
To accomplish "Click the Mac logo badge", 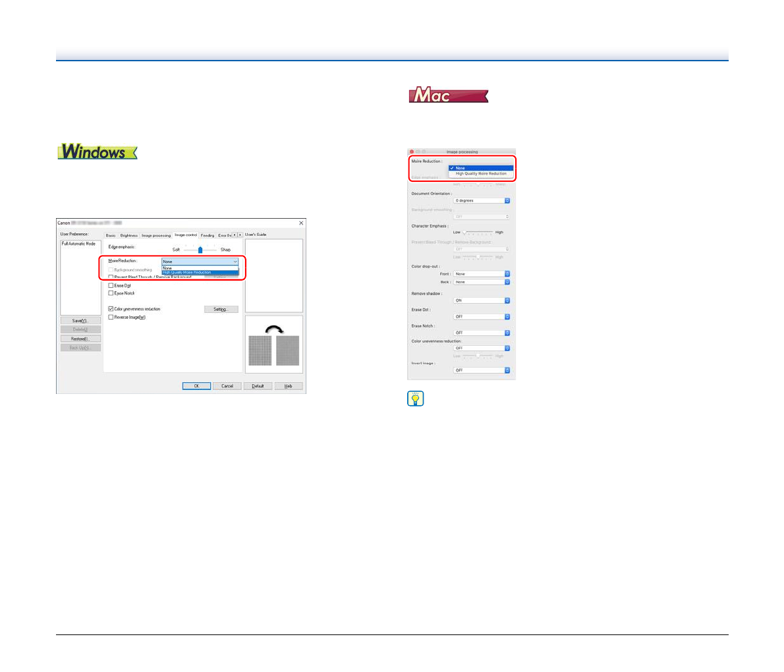I will click(x=448, y=96).
